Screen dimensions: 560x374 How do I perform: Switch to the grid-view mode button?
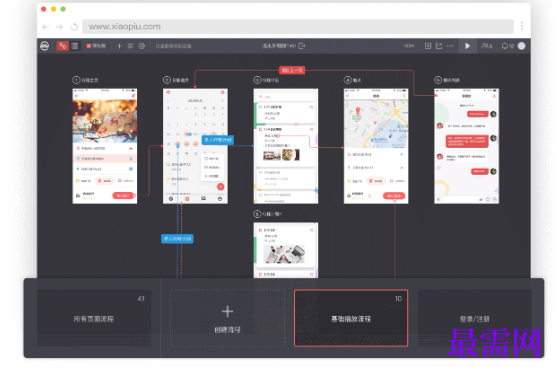[x=75, y=46]
